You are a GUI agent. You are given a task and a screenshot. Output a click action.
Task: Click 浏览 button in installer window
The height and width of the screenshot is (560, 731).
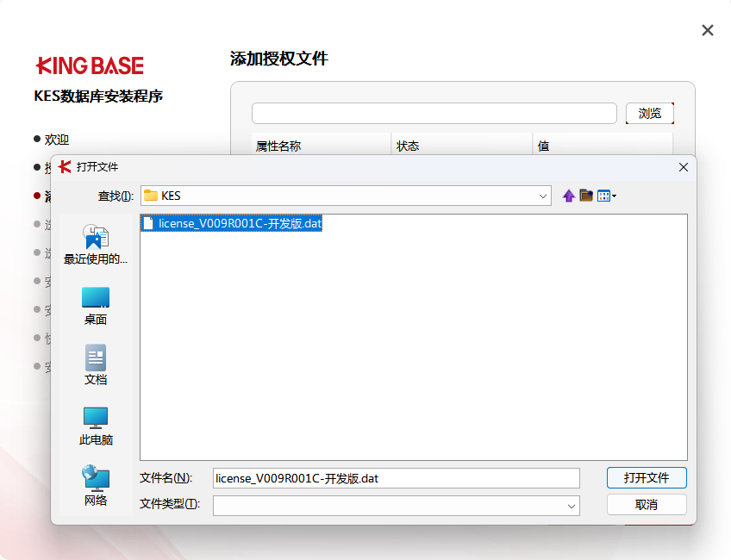650,113
